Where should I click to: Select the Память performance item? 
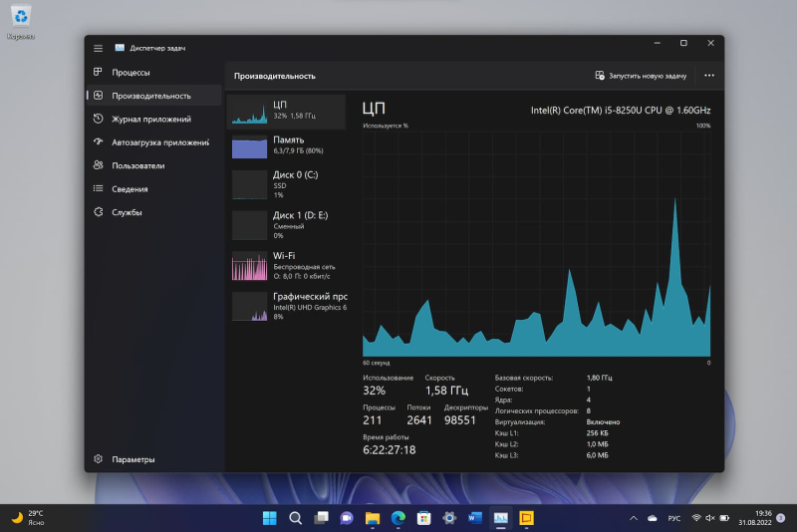point(286,145)
